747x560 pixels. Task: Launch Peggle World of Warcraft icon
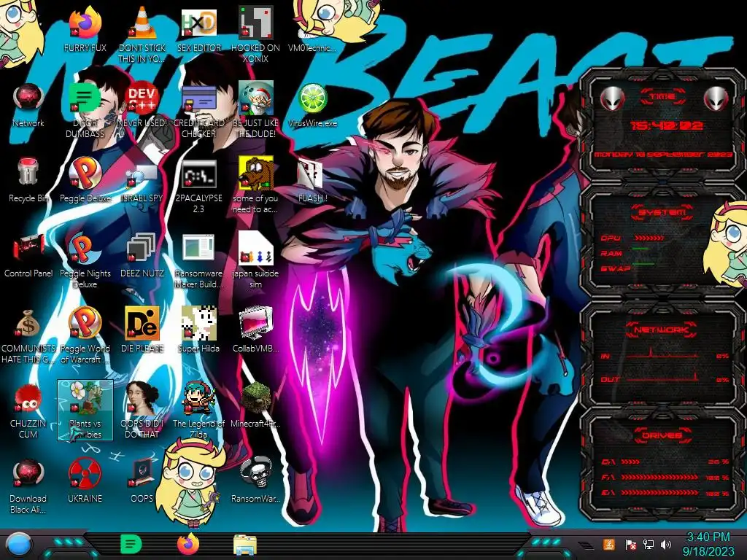pyautogui.click(x=85, y=324)
